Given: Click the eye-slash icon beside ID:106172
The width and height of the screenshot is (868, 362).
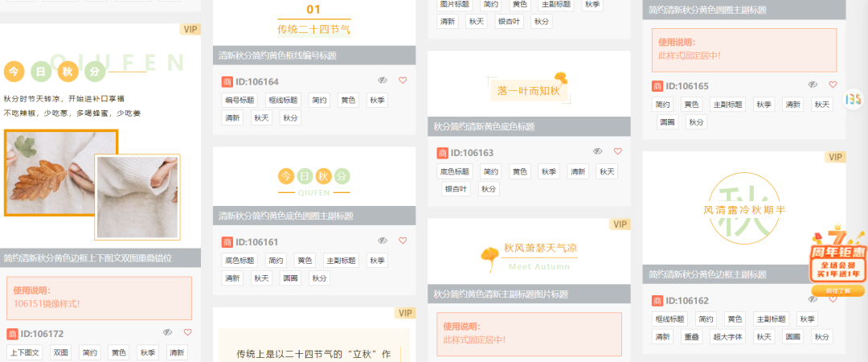Looking at the screenshot, I should pos(168,332).
